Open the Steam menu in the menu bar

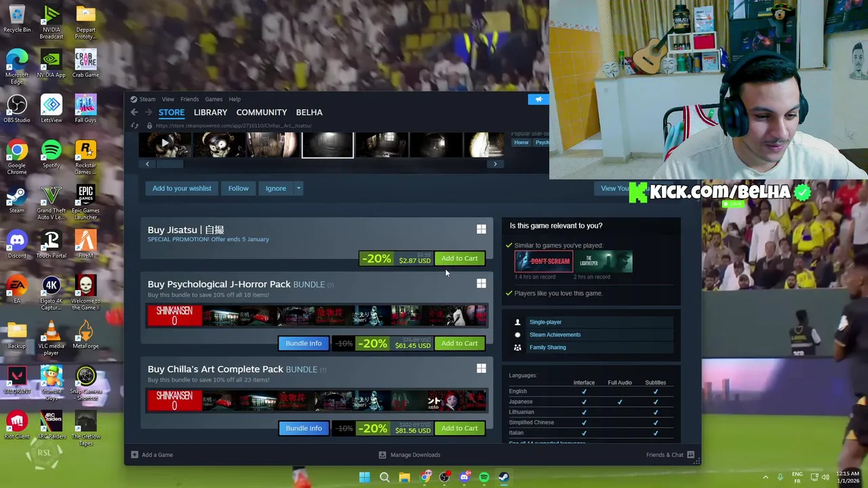pos(147,99)
